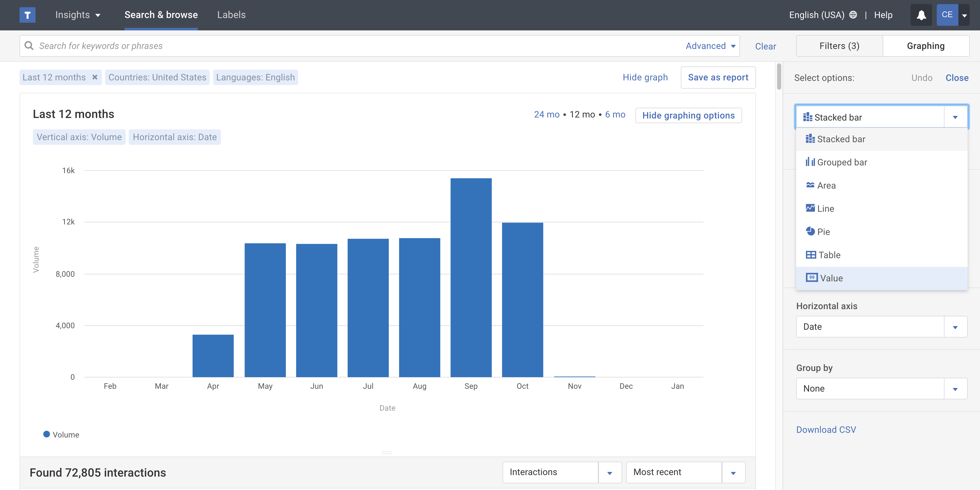Click Save as report button
The height and width of the screenshot is (490, 980).
718,77
